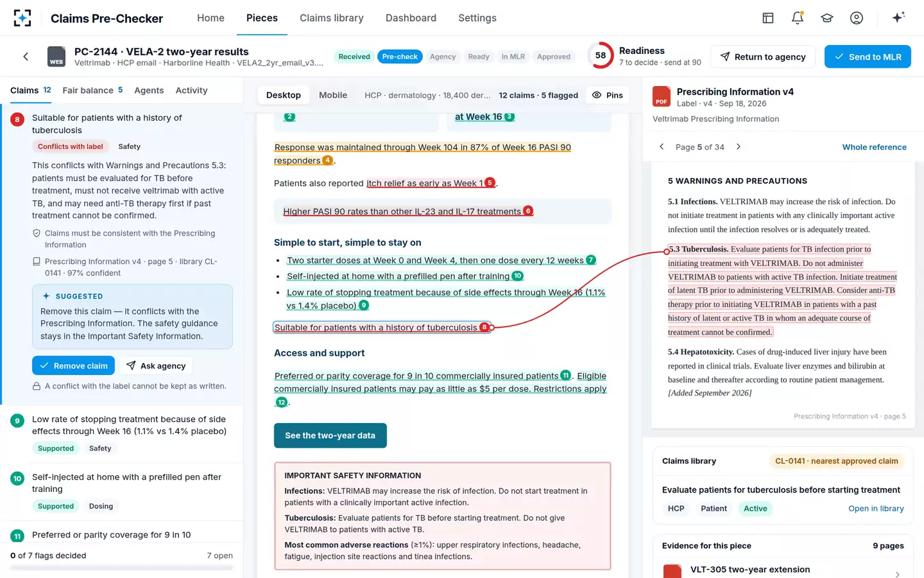This screenshot has height=578, width=924.
Task: Click the Ask agency button
Action: pos(156,365)
